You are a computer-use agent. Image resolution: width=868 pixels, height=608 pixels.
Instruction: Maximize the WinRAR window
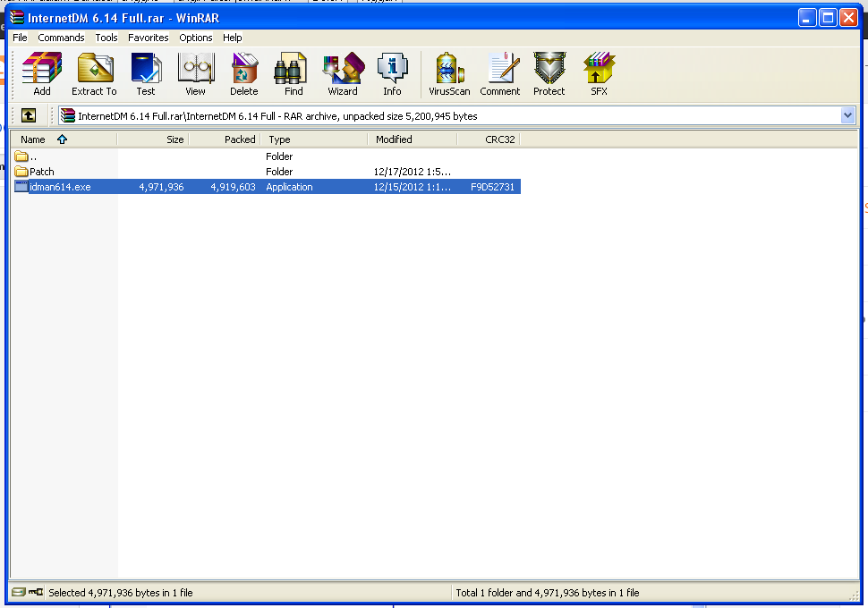pyautogui.click(x=828, y=18)
